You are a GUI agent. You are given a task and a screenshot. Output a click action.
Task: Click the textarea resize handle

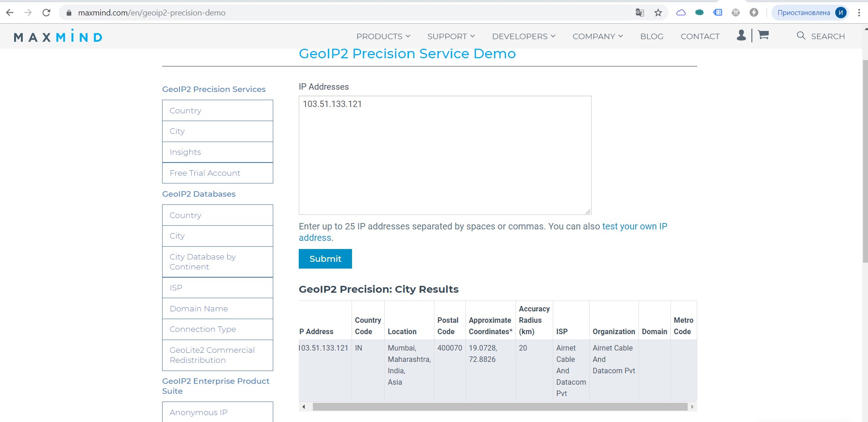588,211
